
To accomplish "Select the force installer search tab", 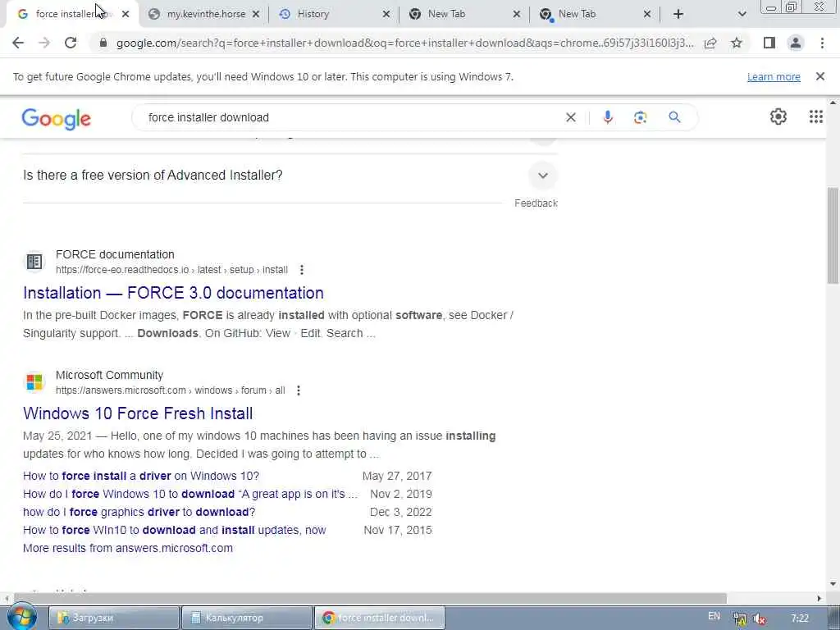I will (71, 14).
